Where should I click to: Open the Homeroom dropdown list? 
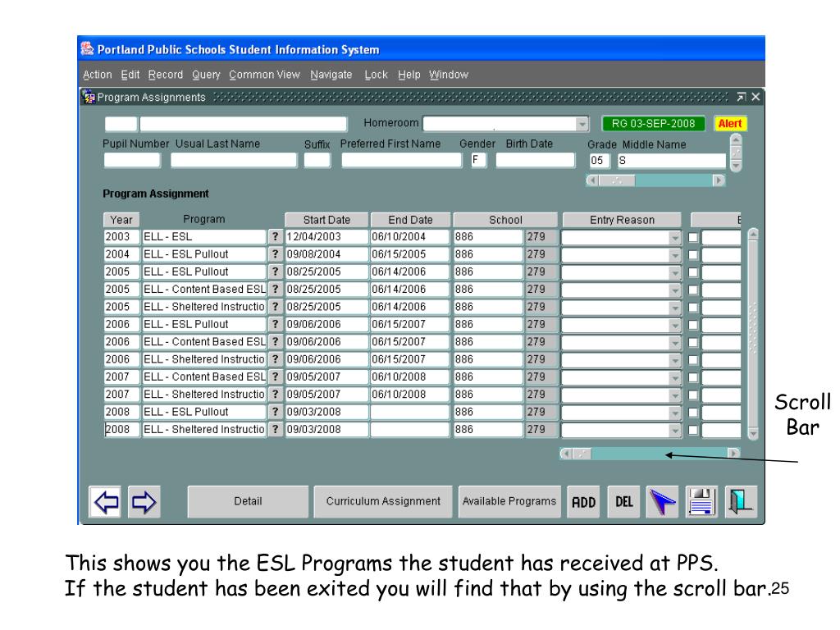point(582,125)
